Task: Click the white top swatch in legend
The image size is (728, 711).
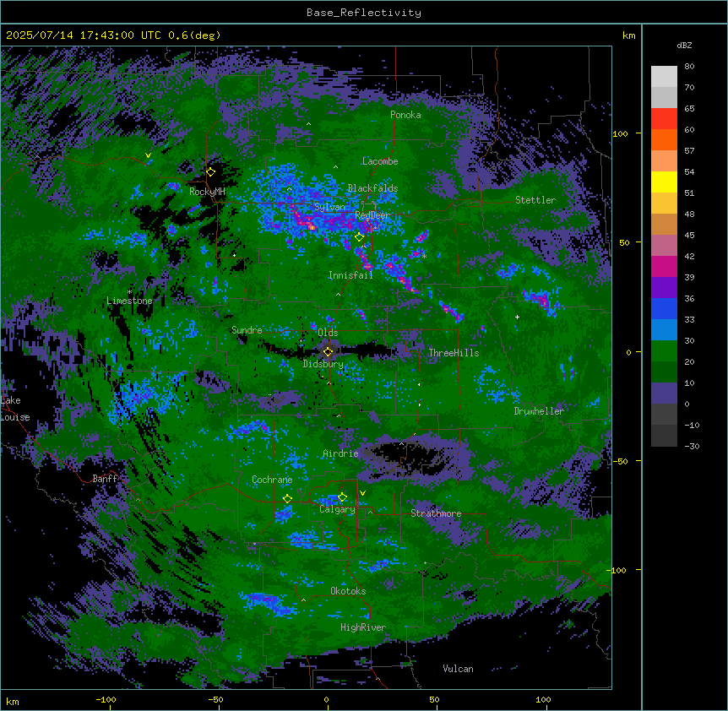Action: click(664, 77)
